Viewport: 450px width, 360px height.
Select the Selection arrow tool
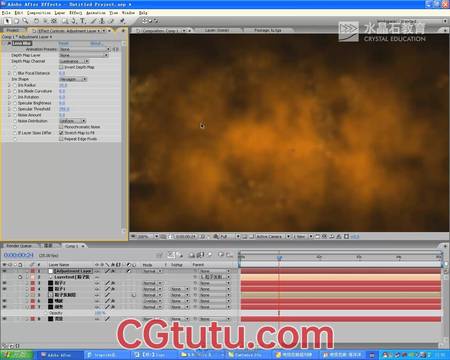(x=7, y=21)
